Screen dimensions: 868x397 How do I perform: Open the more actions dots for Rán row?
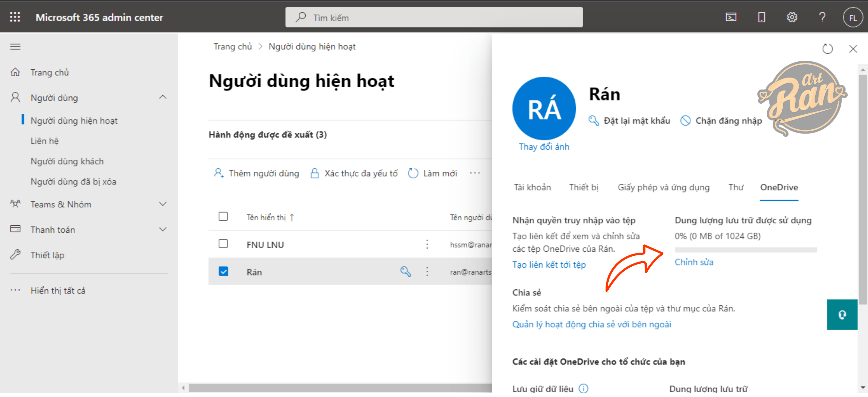pyautogui.click(x=427, y=272)
